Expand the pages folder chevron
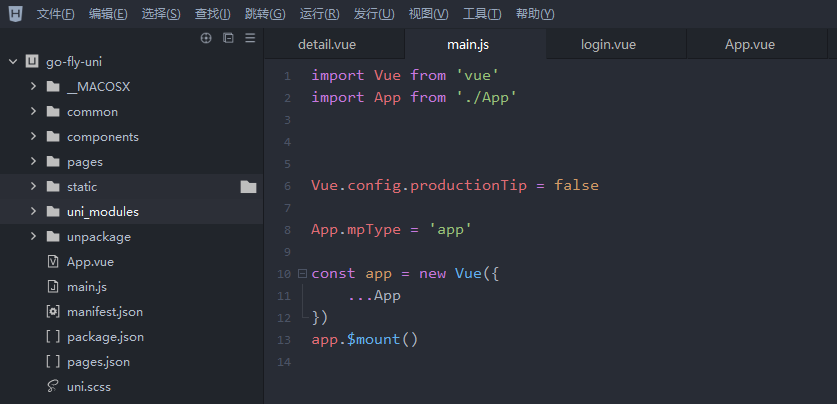837x404 pixels. point(33,162)
